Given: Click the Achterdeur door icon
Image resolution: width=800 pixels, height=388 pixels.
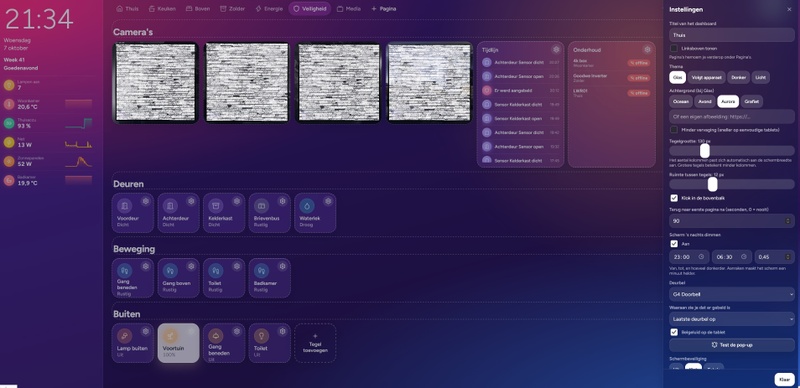Looking at the screenshot, I should point(170,206).
